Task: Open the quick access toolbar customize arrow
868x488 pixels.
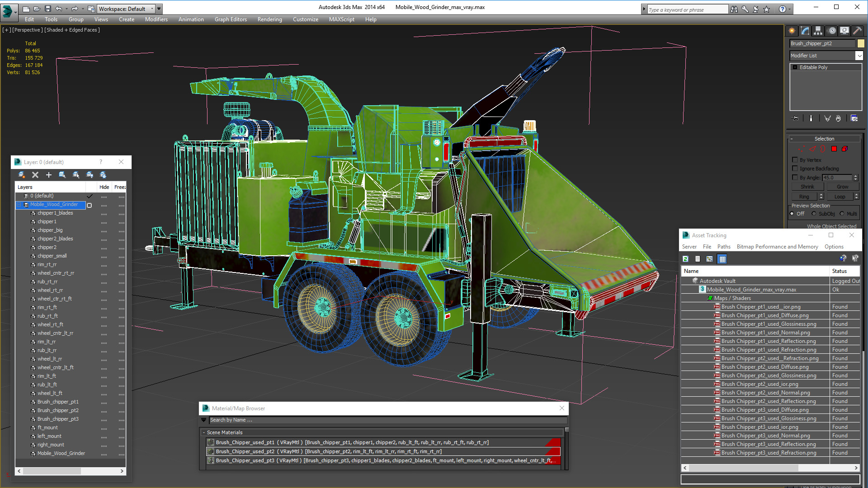Action: tap(159, 9)
